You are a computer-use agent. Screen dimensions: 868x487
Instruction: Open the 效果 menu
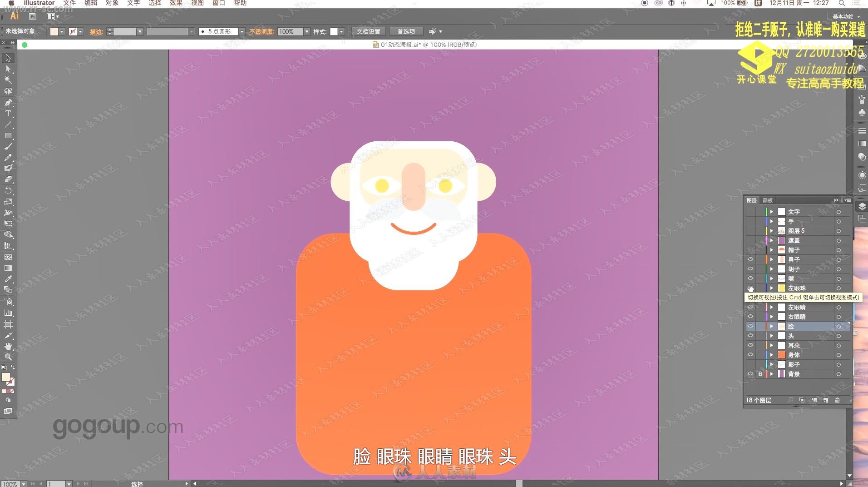pos(176,3)
